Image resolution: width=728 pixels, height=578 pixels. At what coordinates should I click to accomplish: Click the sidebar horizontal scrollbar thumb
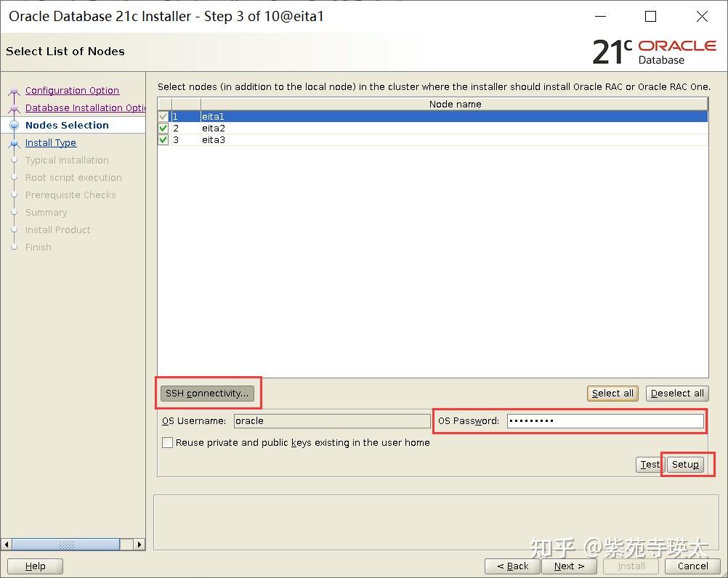66,544
